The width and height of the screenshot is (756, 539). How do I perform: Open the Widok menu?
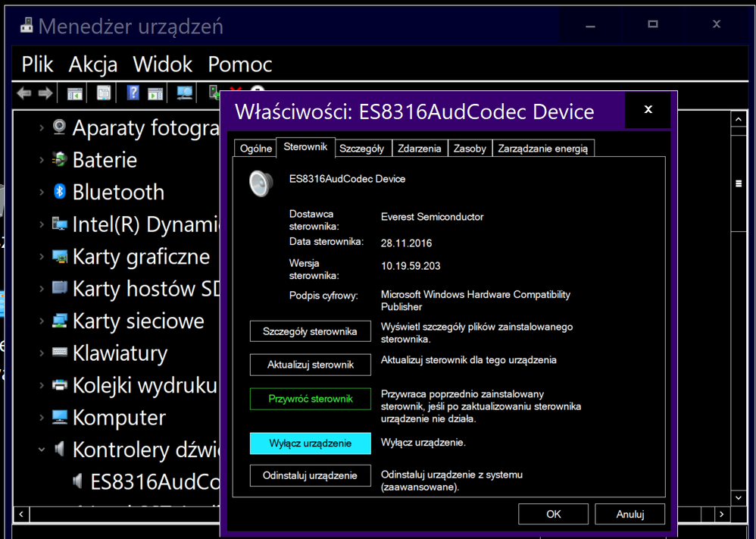(162, 64)
